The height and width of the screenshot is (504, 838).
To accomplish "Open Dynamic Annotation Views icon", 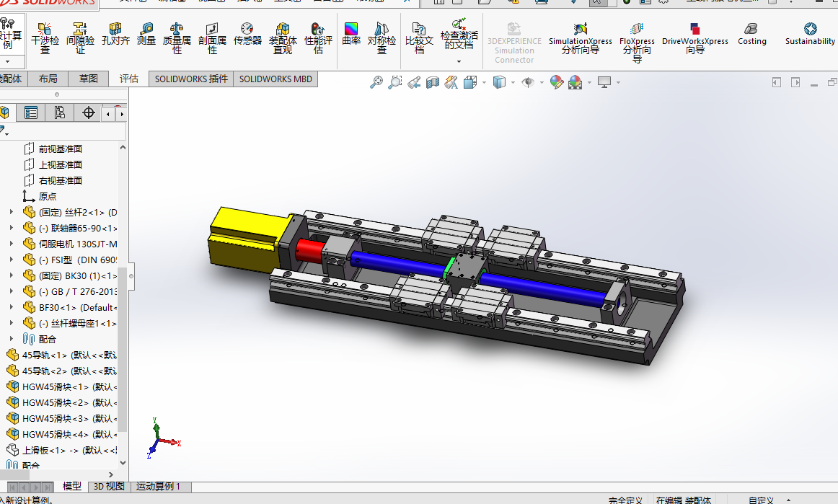I will pos(451,82).
